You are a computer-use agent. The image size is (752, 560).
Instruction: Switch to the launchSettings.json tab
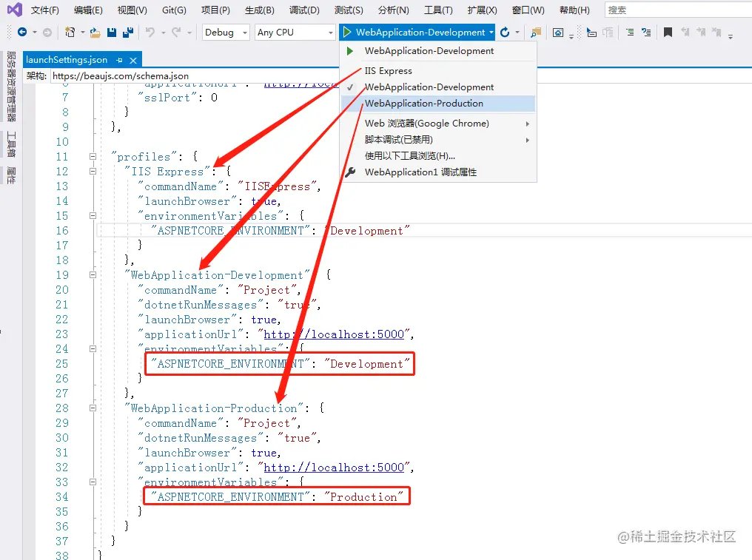click(x=66, y=59)
